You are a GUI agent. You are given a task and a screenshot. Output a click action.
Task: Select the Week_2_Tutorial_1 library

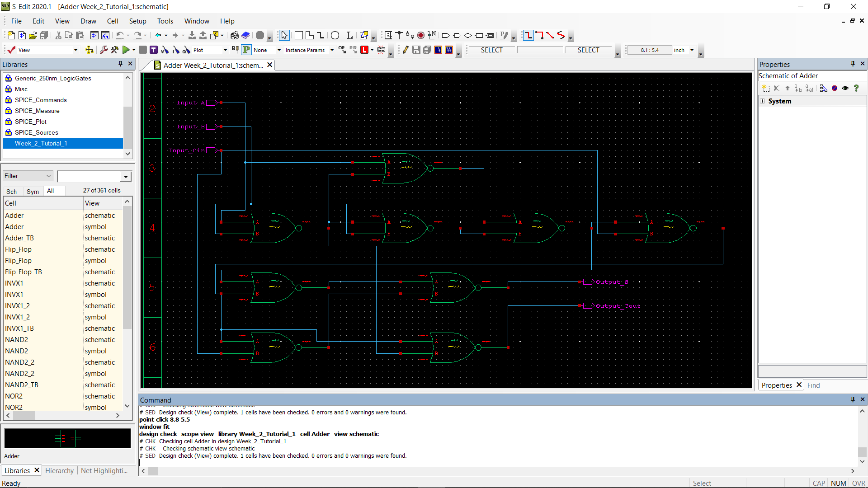tap(41, 143)
